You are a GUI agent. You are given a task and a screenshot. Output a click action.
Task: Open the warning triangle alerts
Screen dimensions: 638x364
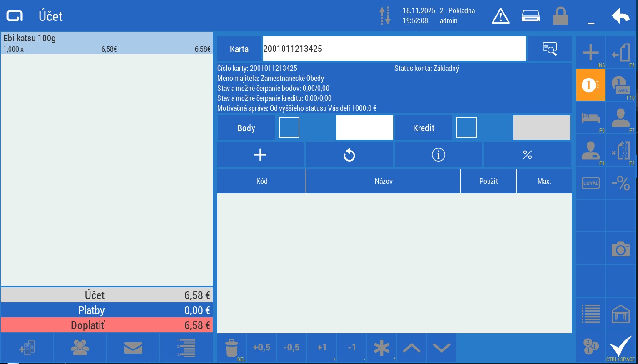(500, 16)
